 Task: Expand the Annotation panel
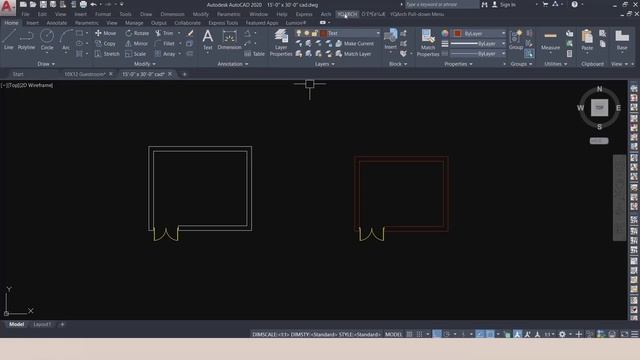tap(233, 64)
